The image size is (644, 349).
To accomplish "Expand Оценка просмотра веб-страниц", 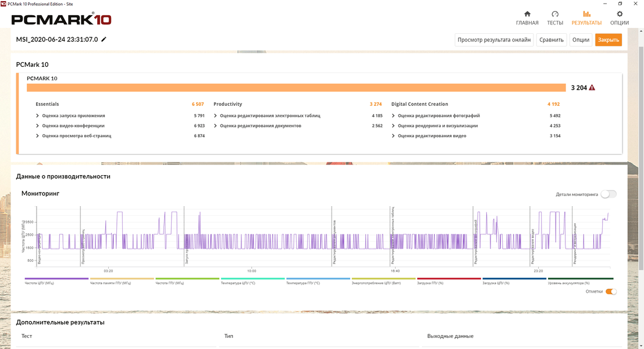I will (x=37, y=136).
